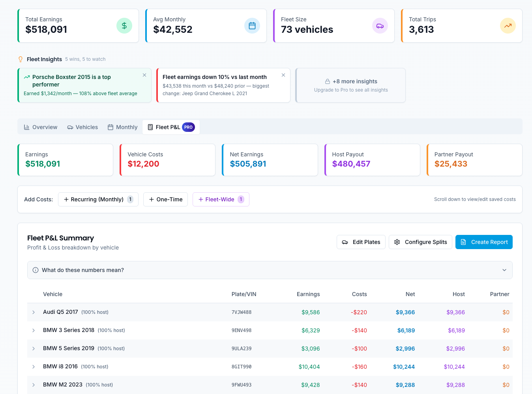This screenshot has width=532, height=394.
Task: Click the car icon on Fleet Size card
Action: (x=380, y=26)
